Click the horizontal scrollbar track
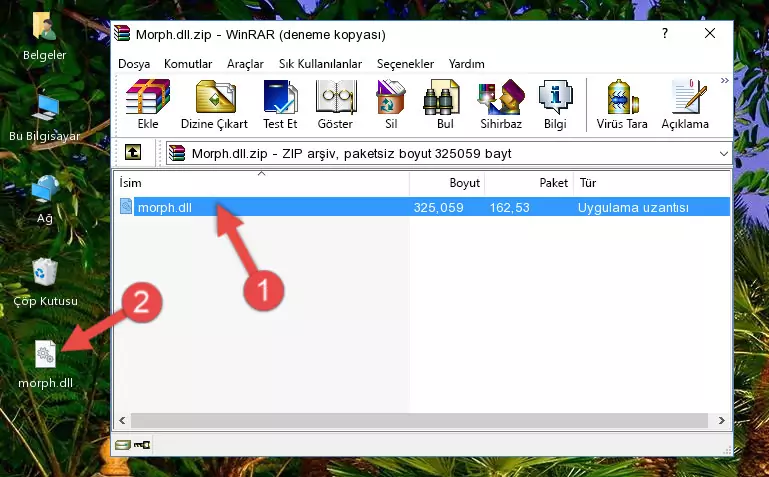 (x=419, y=420)
